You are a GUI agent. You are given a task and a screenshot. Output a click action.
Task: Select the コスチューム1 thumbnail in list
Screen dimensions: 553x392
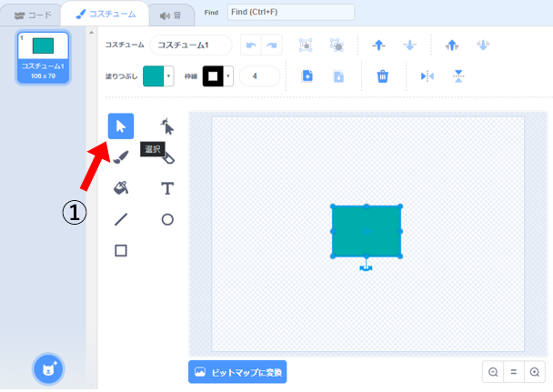click(43, 58)
